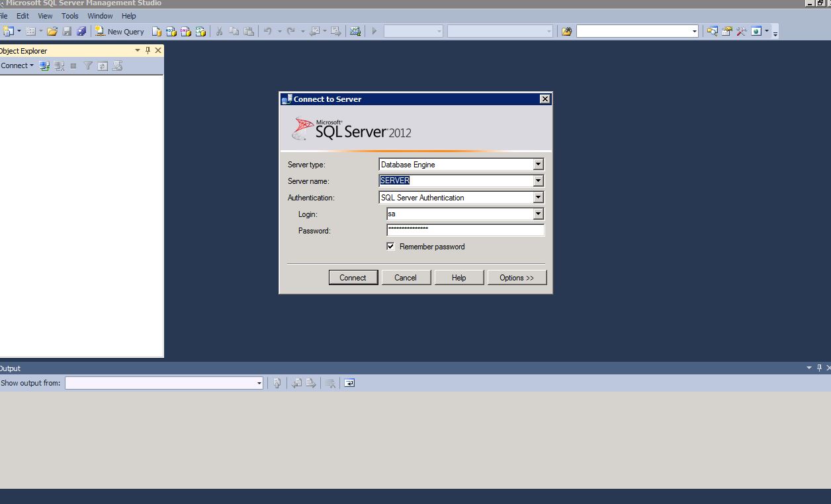The width and height of the screenshot is (831, 504).
Task: Close the Object Explorer panel
Action: coord(158,50)
